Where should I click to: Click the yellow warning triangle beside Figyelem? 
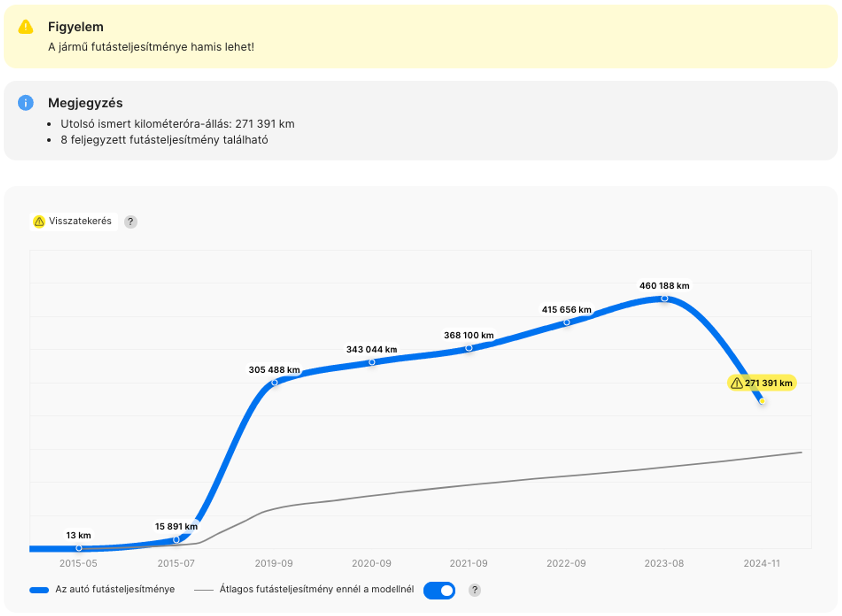pyautogui.click(x=25, y=27)
